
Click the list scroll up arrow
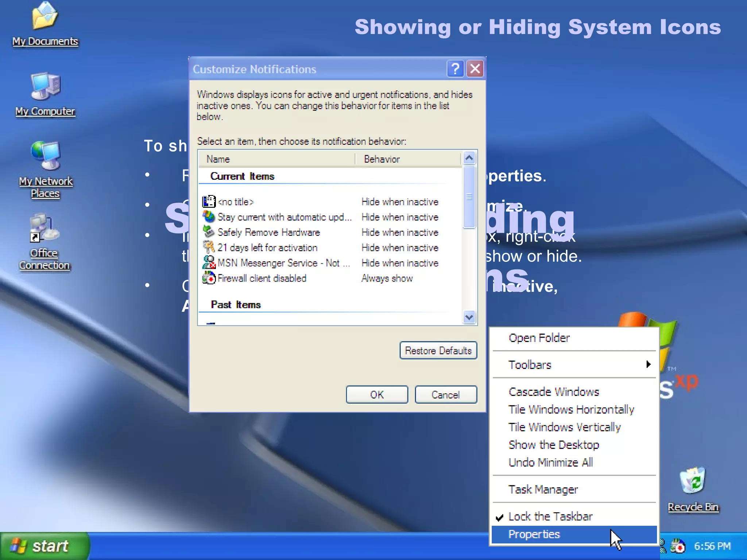point(469,158)
